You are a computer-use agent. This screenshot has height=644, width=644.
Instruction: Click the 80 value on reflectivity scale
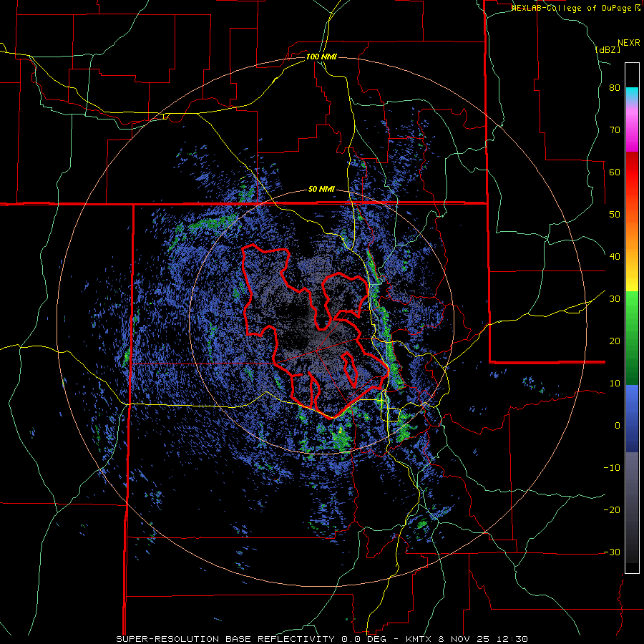click(615, 88)
